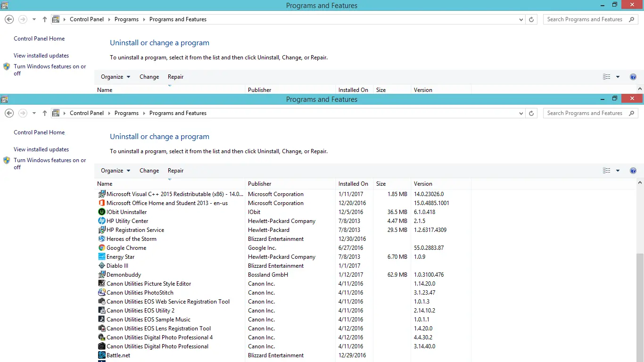Select Canon Utilities PhotoStitch icon
The width and height of the screenshot is (644, 362).
(101, 293)
